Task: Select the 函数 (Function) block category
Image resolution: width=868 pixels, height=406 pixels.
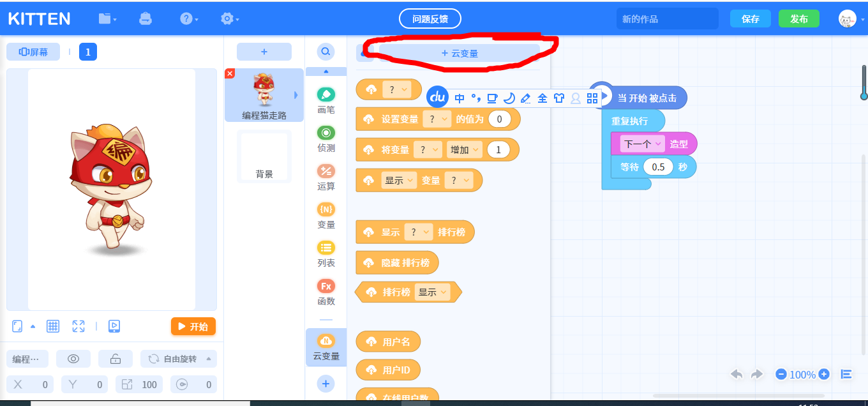Action: [x=326, y=292]
